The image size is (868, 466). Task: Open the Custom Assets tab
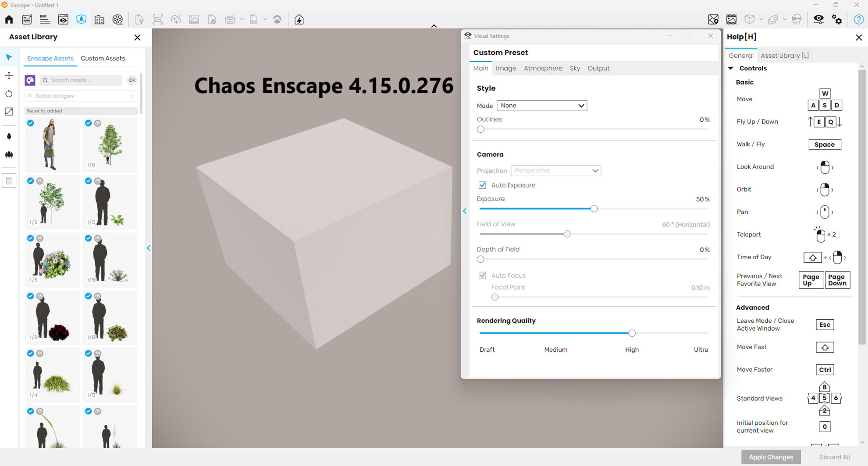103,58
